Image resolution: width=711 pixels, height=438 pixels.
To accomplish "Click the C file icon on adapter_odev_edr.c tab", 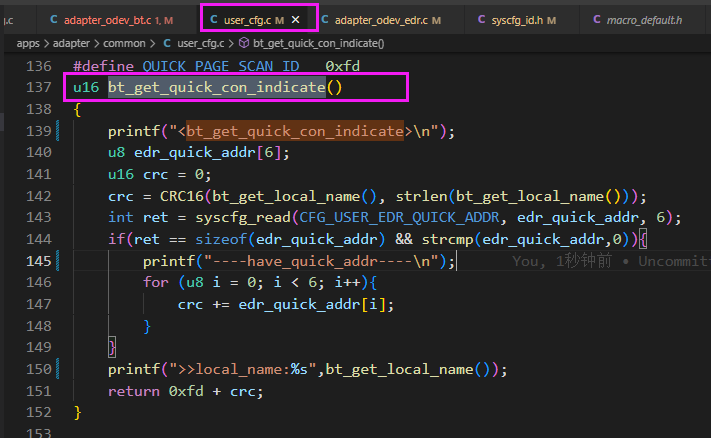I will pos(325,19).
